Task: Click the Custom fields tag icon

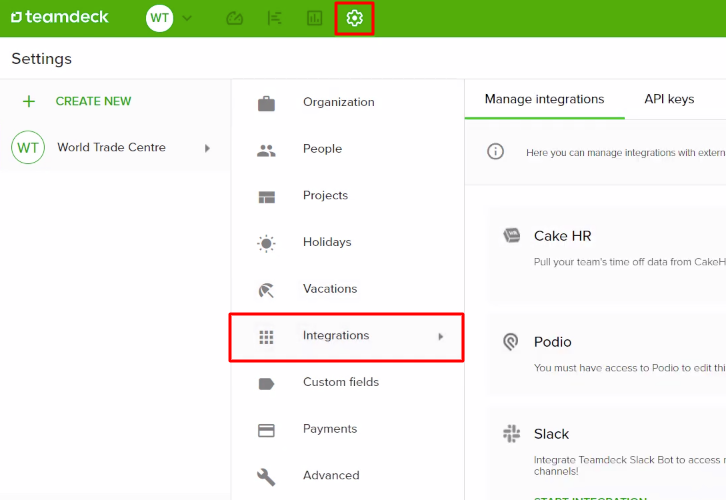Action: click(266, 384)
